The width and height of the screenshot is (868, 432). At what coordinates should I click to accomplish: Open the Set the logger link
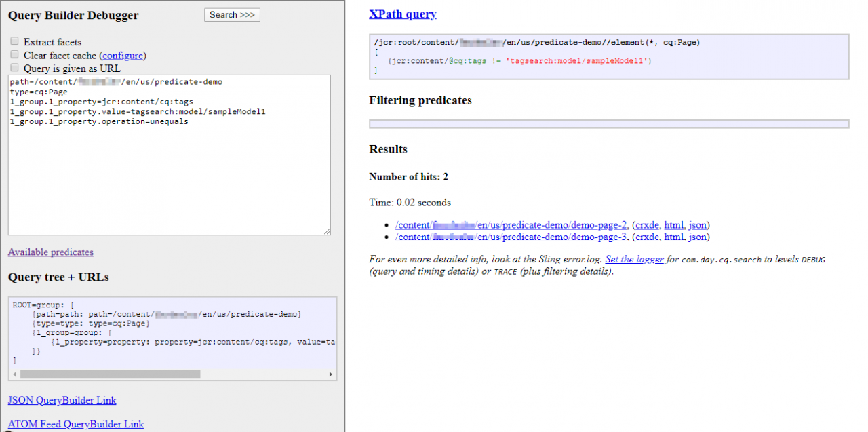click(x=634, y=258)
